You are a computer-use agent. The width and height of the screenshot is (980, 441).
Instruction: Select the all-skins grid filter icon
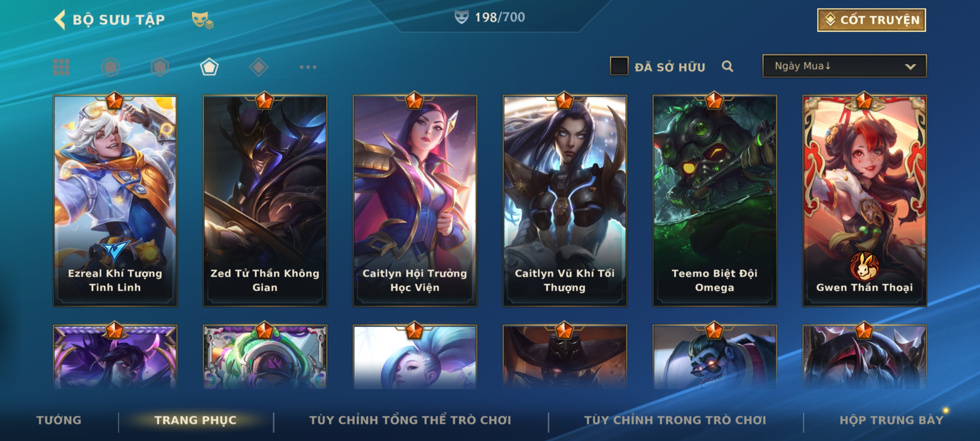click(61, 67)
